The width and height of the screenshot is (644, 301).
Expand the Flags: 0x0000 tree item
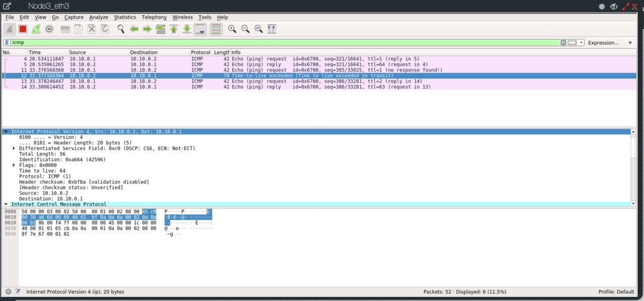tap(14, 165)
